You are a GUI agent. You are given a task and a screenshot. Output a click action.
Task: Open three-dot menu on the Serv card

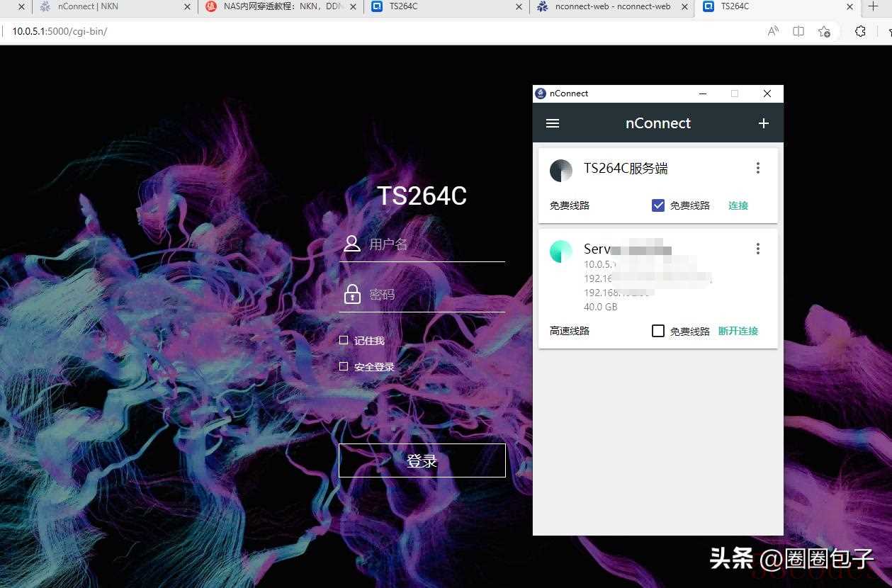(x=758, y=249)
